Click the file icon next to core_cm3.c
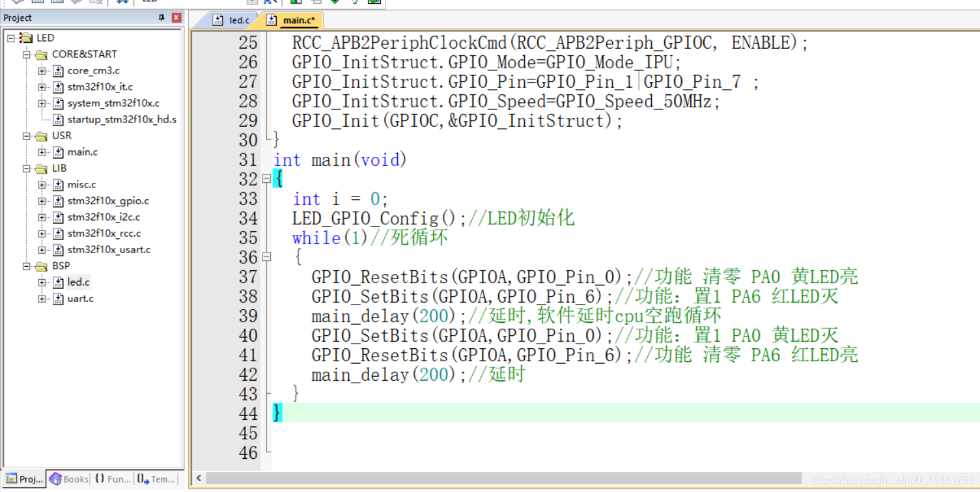Screen dimensions: 980x492 (59, 70)
